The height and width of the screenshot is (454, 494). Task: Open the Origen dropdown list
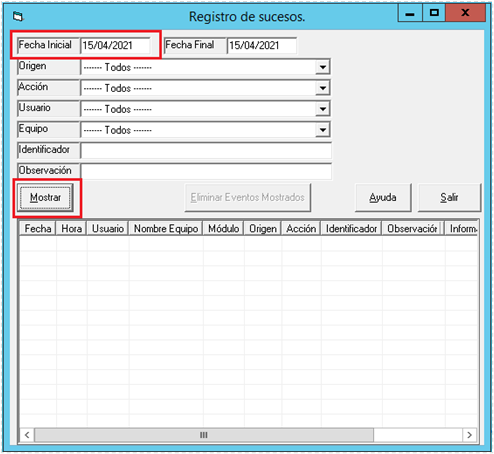[x=322, y=67]
